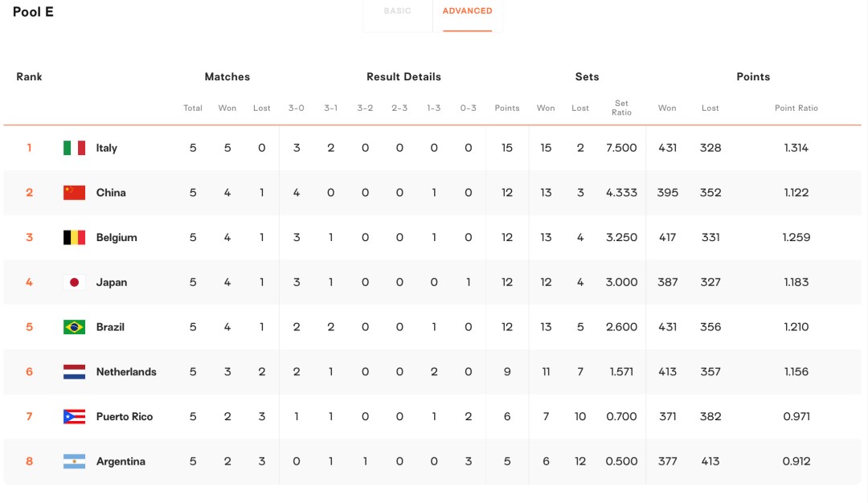Click the Italy flag icon
868x503 pixels.
tap(74, 148)
